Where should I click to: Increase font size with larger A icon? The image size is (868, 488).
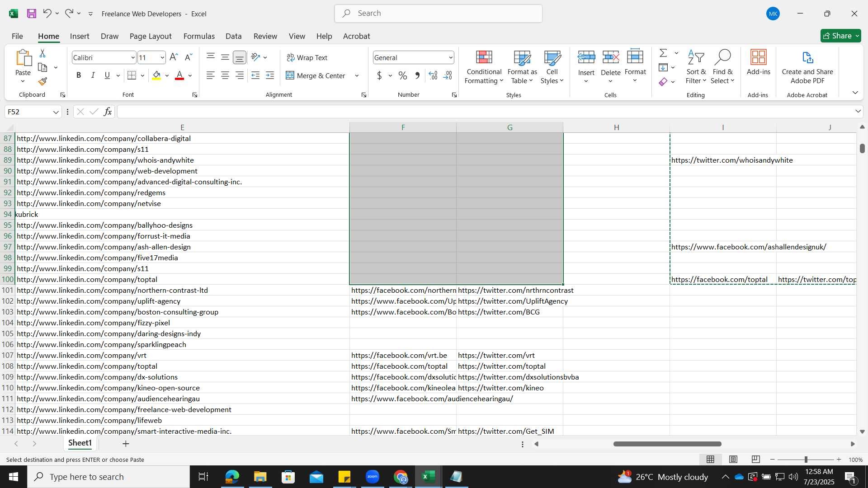point(174,57)
